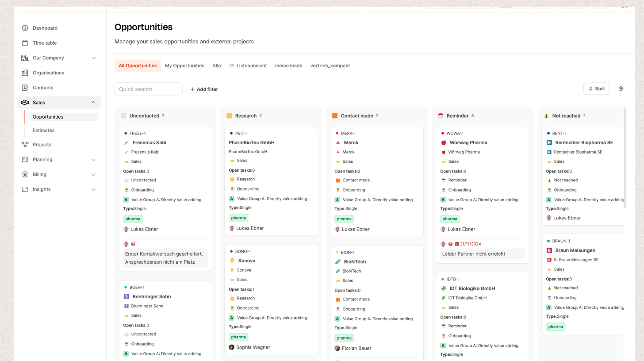
Task: Click the pharma tag on Braun Melsungen card
Action: pos(556,327)
